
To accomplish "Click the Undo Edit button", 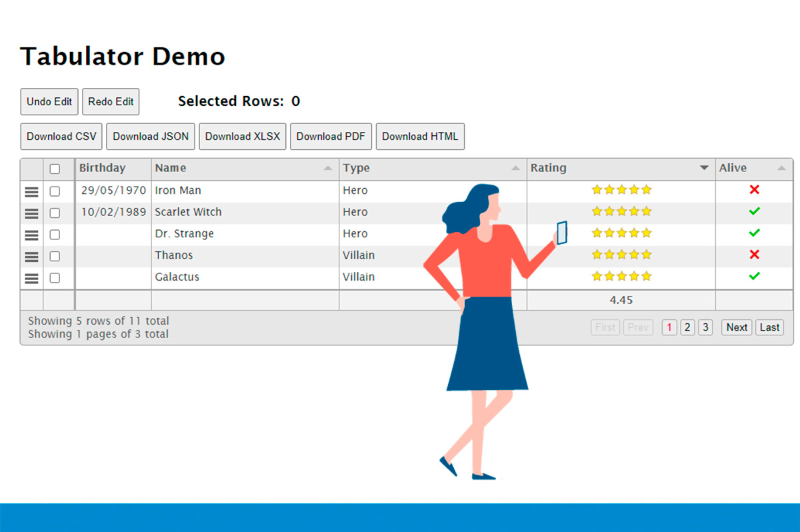I will 49,102.
